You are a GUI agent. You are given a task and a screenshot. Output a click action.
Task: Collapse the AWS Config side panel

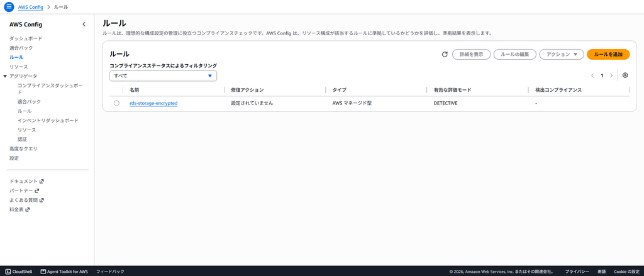(84, 25)
